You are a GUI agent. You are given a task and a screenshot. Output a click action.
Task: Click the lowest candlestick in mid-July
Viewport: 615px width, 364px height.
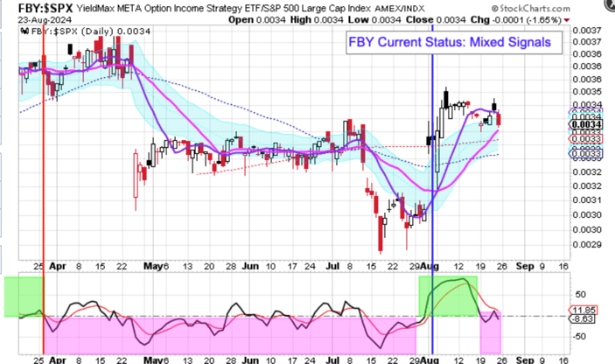(381, 234)
